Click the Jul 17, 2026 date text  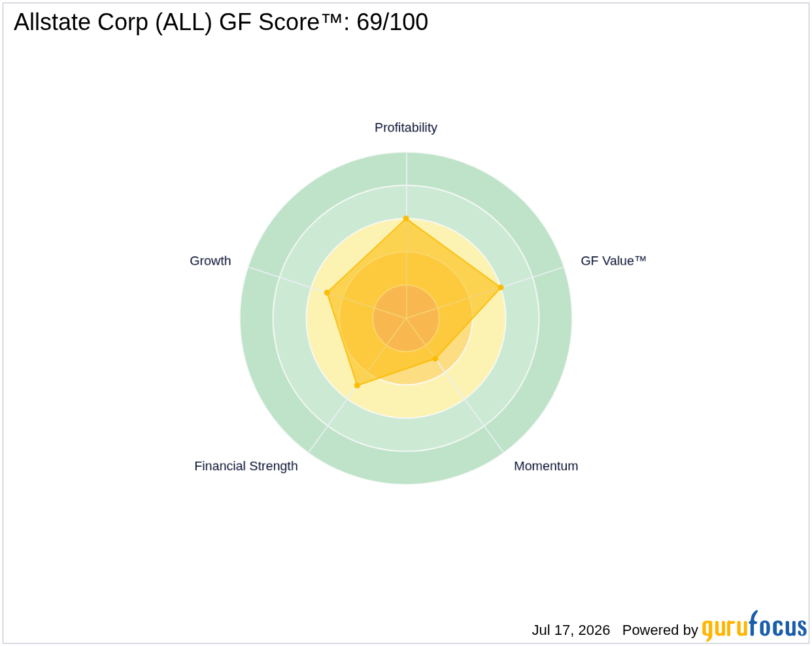pyautogui.click(x=571, y=630)
